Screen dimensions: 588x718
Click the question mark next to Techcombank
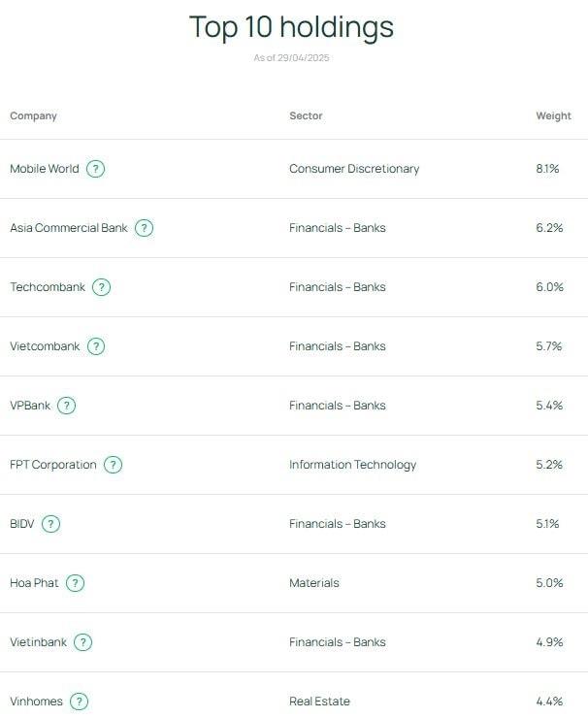point(101,287)
